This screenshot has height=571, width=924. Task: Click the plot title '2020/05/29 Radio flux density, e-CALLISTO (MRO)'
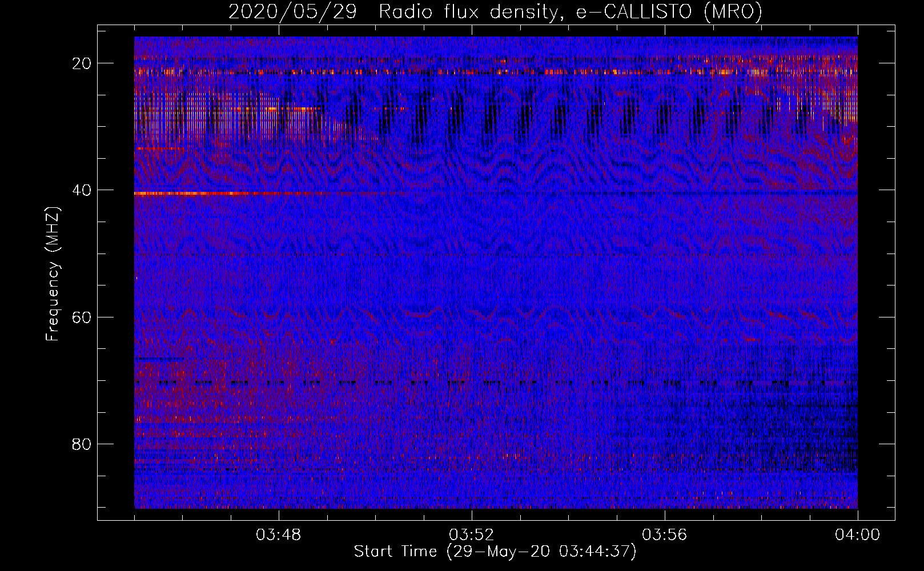click(495, 11)
